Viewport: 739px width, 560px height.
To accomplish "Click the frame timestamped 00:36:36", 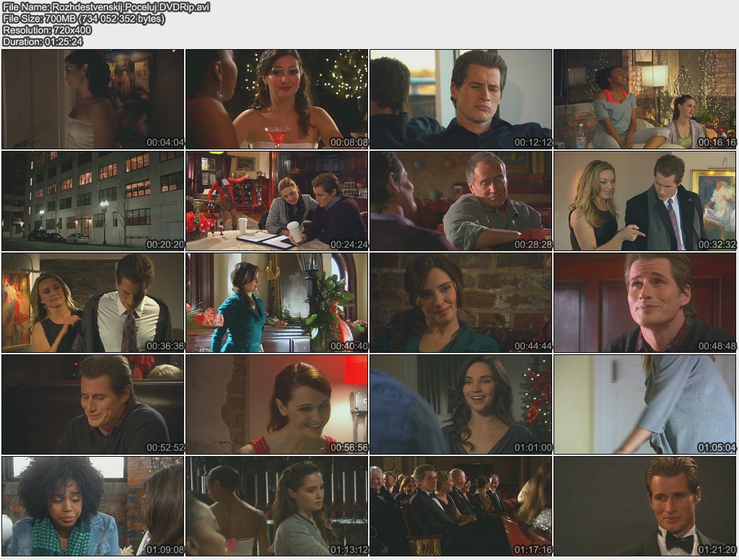I will point(93,302).
